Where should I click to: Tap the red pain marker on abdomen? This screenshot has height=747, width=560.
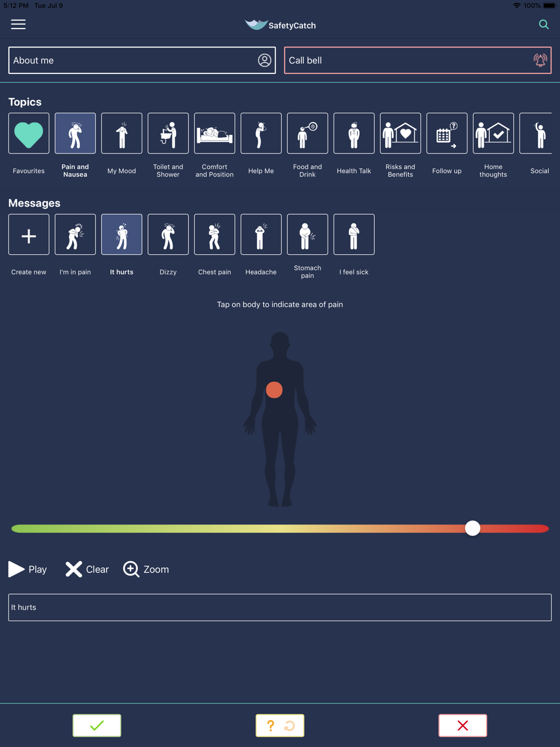pyautogui.click(x=274, y=390)
